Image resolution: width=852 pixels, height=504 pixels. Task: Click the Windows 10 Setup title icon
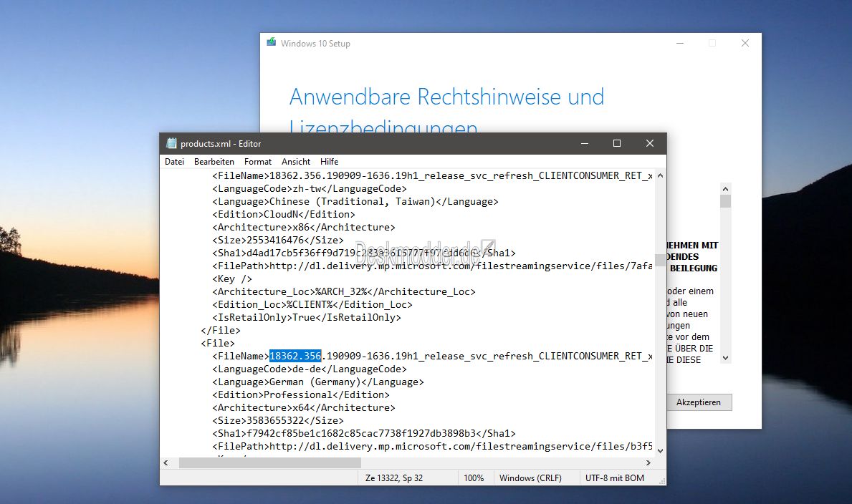click(x=271, y=42)
